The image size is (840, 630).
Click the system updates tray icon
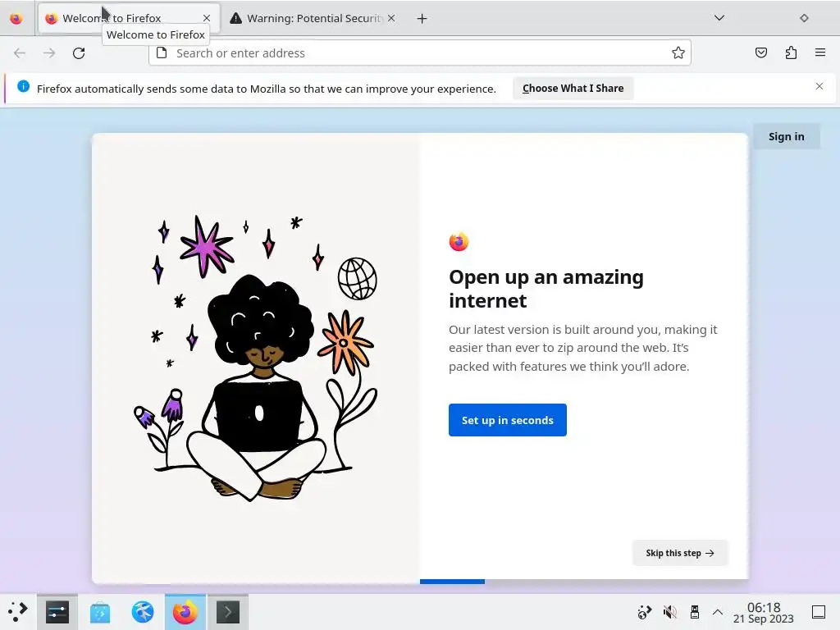pyautogui.click(x=645, y=612)
